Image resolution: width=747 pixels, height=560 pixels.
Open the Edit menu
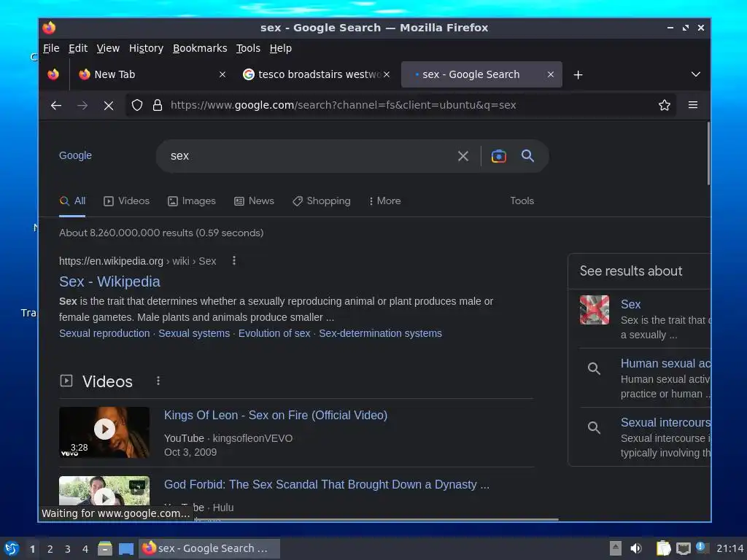click(77, 48)
